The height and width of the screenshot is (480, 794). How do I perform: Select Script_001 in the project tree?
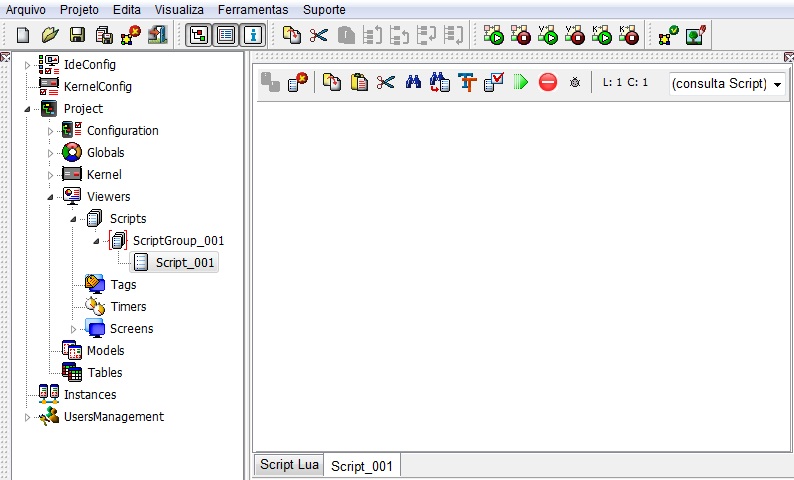point(175,262)
